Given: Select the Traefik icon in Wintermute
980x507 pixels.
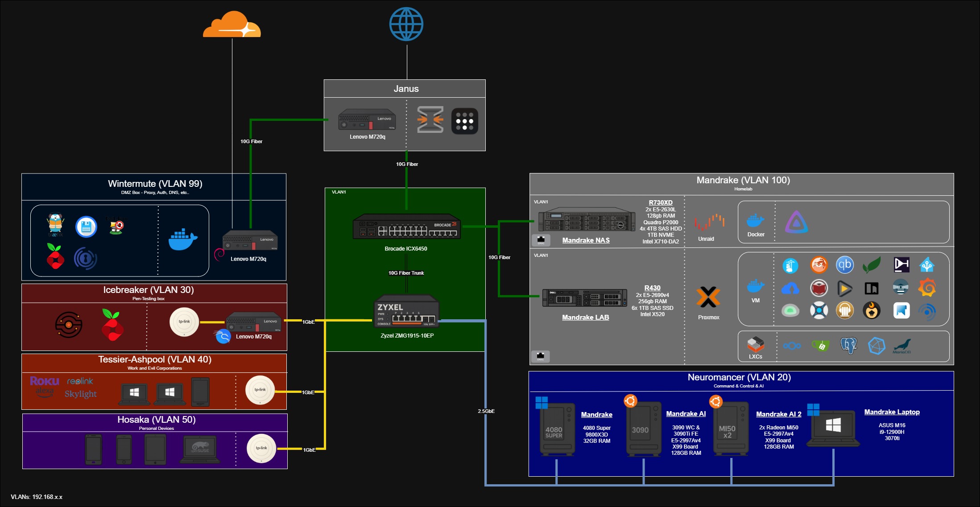Looking at the screenshot, I should click(x=54, y=225).
